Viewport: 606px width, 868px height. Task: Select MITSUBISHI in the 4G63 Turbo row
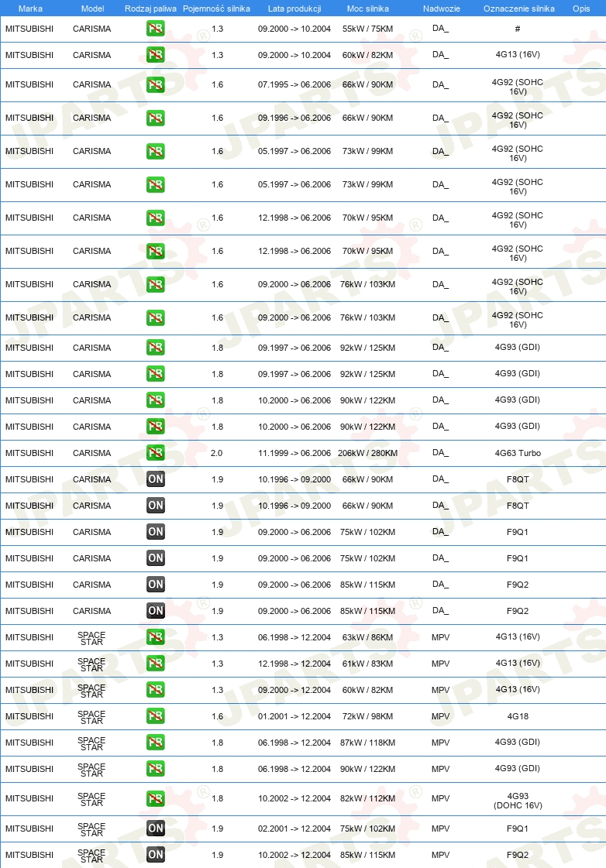(x=29, y=453)
